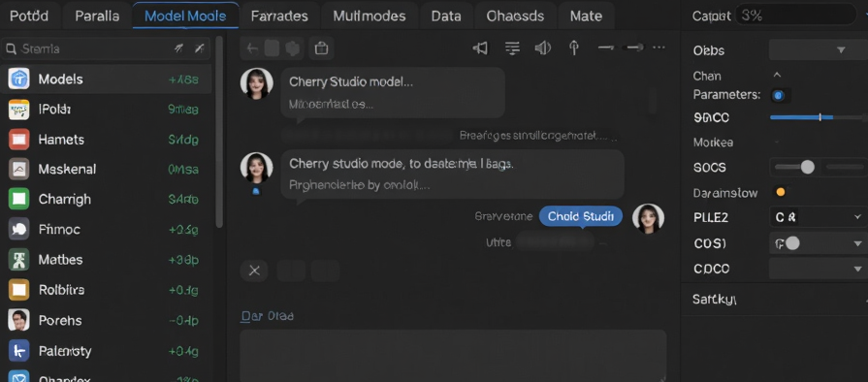Click avatar beside Cherry studio mode message

point(256,168)
